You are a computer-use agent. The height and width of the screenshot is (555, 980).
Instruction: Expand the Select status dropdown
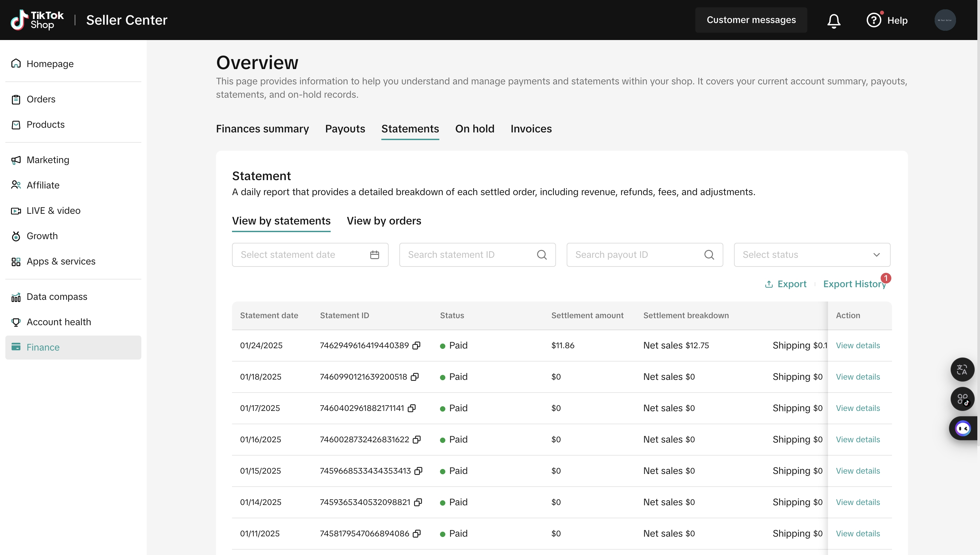812,254
